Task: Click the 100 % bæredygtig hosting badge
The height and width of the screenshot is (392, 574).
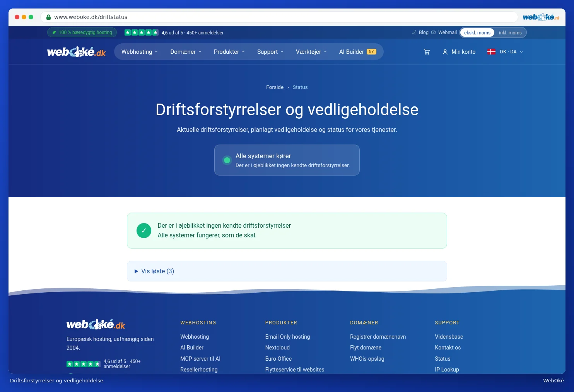Action: [x=82, y=32]
